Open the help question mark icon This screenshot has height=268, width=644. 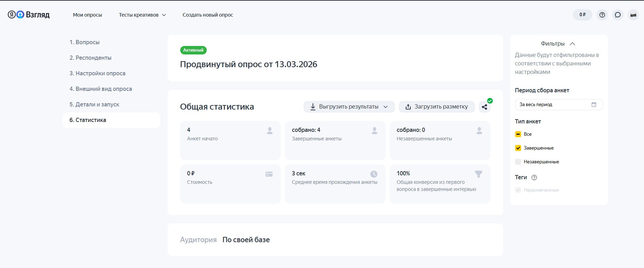point(602,15)
